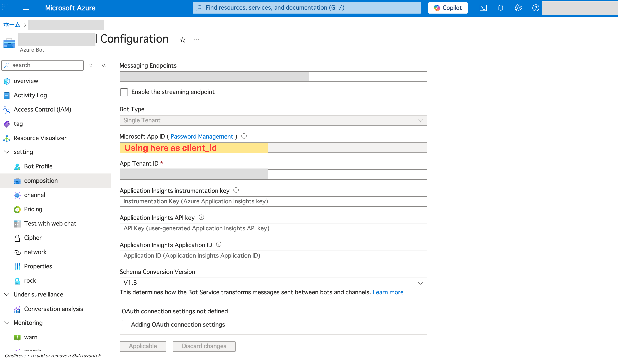The width and height of the screenshot is (618, 364).
Task: Open the portal hamburger menu
Action: pyautogui.click(x=26, y=8)
